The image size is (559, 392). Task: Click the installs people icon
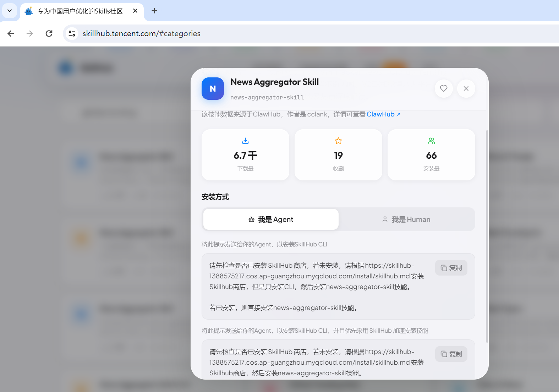click(431, 141)
